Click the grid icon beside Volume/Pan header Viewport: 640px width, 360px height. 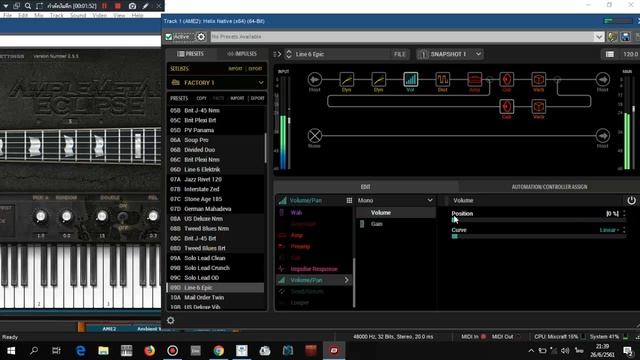pyautogui.click(x=349, y=200)
